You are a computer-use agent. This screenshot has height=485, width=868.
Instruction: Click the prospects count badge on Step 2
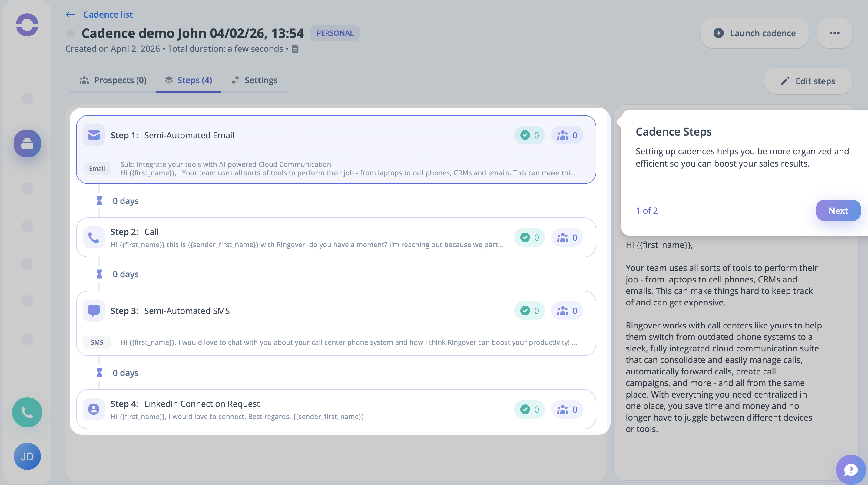pos(567,237)
